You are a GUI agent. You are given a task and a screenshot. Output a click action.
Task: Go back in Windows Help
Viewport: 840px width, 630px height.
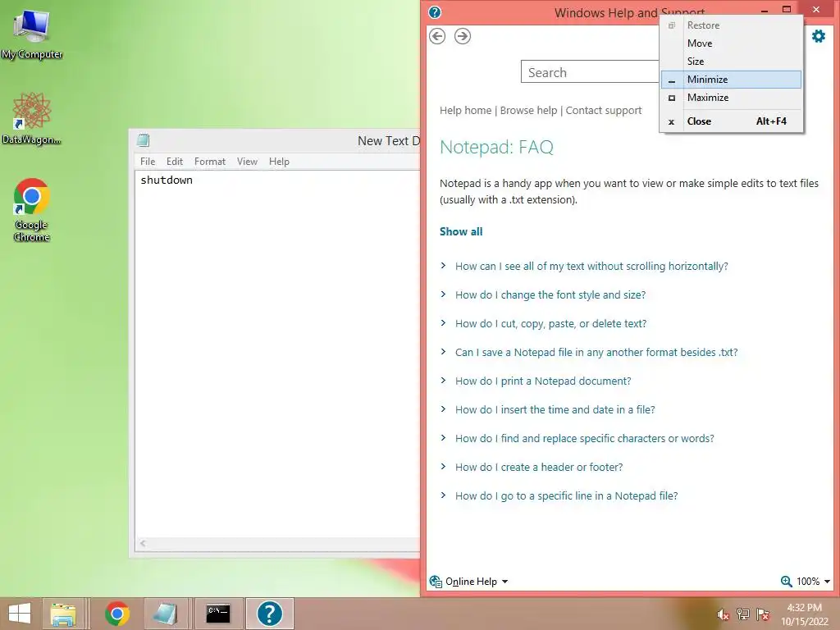pyautogui.click(x=437, y=36)
